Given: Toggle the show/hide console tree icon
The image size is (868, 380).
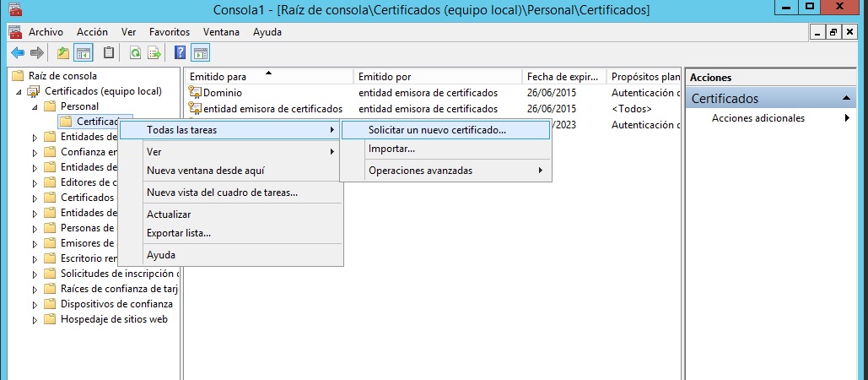Looking at the screenshot, I should coord(84,52).
